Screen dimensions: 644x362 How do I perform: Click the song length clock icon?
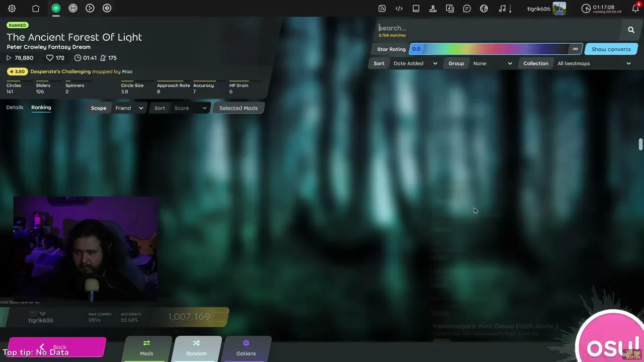coord(77,58)
